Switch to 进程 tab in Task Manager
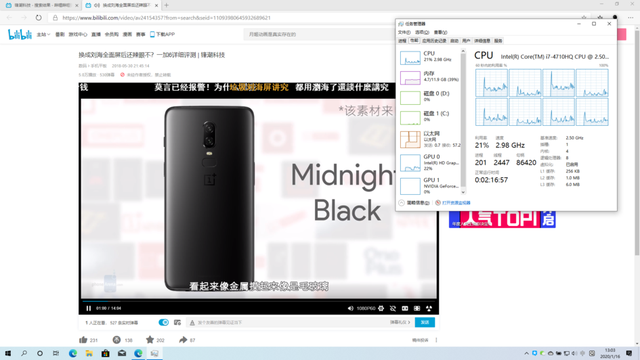 pyautogui.click(x=402, y=41)
